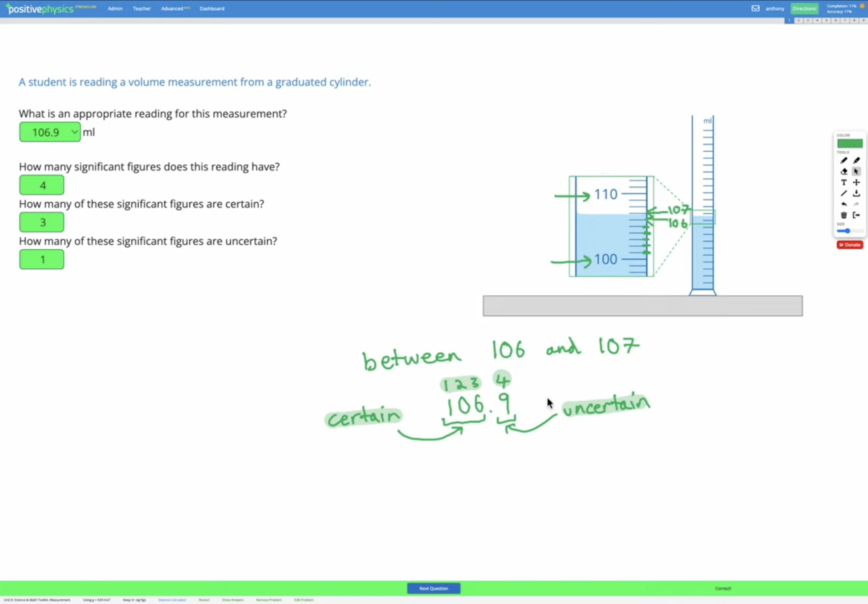Image resolution: width=868 pixels, height=604 pixels.
Task: Jump to question 3 in the question navigator
Action: (808, 20)
